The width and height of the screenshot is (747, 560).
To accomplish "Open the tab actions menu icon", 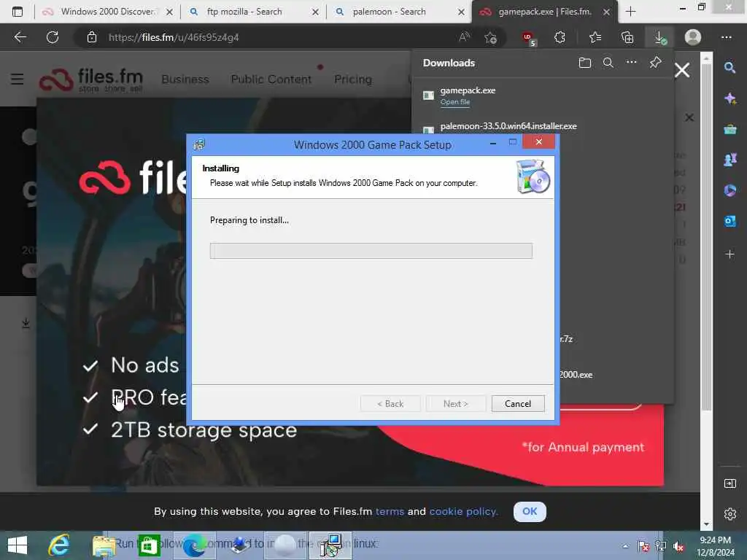I will tap(18, 12).
